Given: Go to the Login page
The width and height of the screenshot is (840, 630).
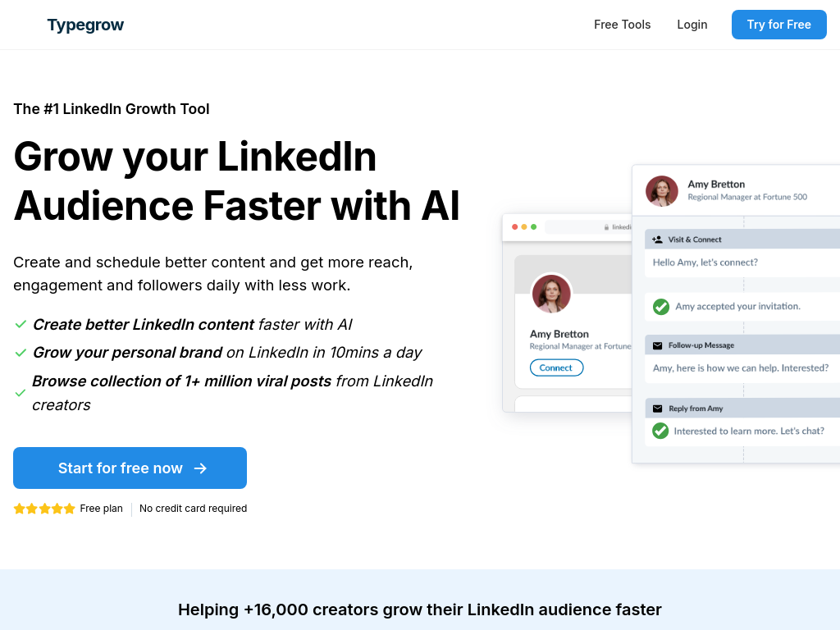Looking at the screenshot, I should click(x=692, y=25).
